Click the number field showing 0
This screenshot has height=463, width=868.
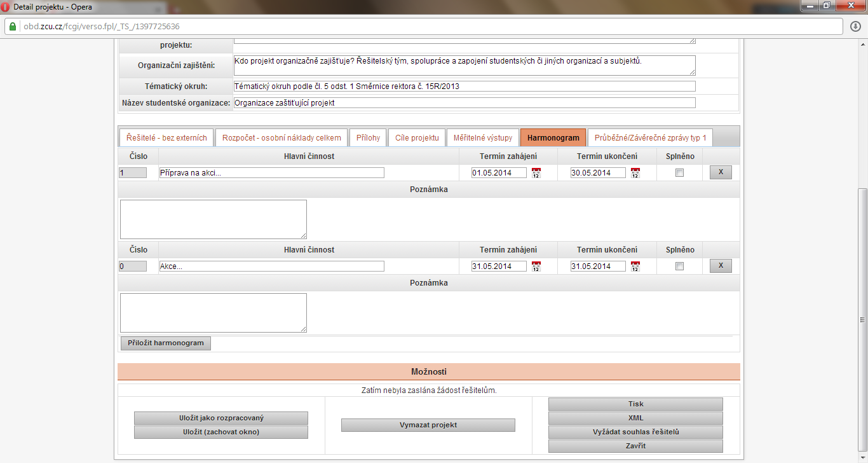pyautogui.click(x=132, y=266)
